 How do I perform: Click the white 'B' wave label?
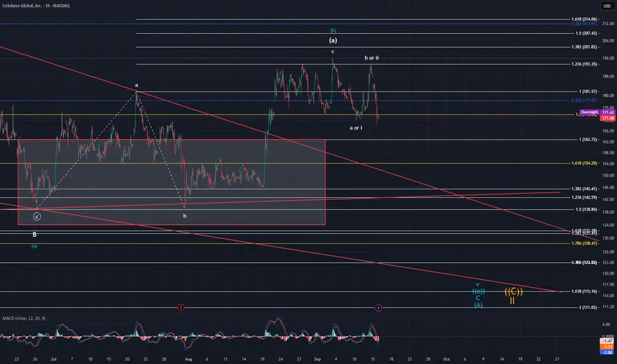(x=34, y=234)
